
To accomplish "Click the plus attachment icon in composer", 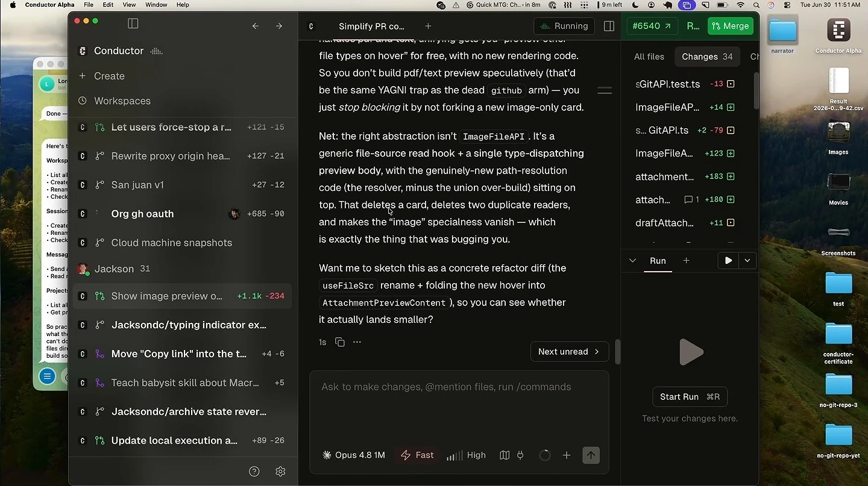I will pos(567,455).
